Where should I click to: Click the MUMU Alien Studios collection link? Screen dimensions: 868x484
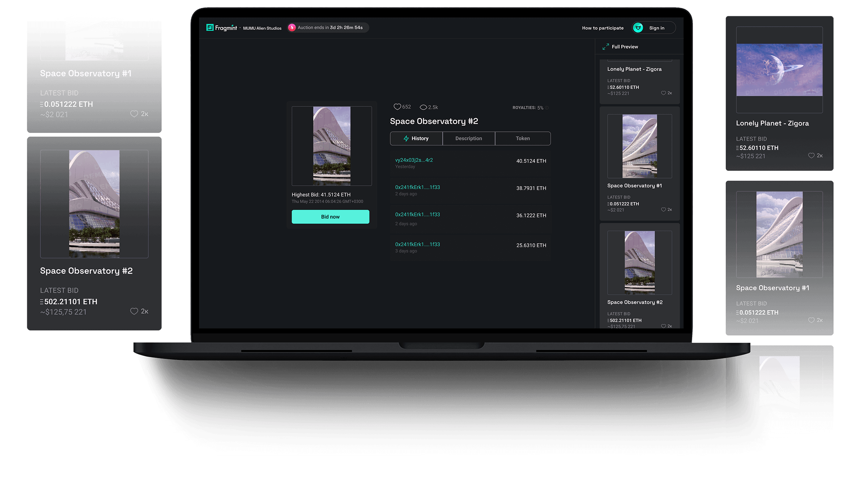click(x=261, y=28)
